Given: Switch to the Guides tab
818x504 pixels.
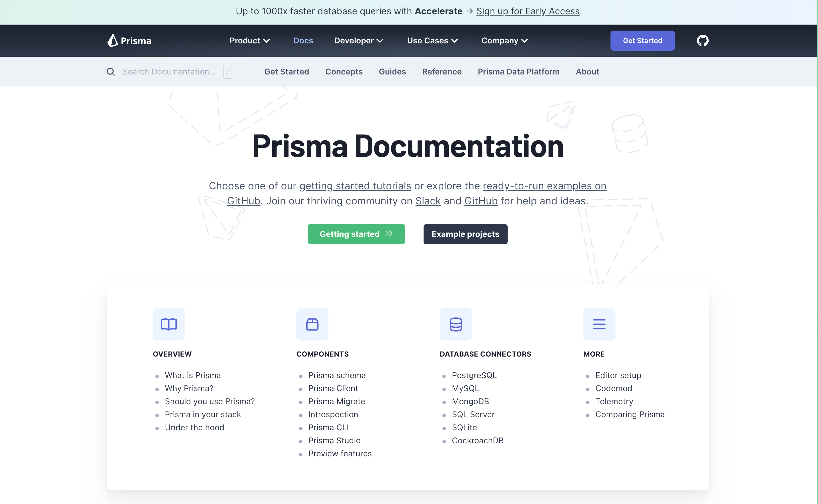Looking at the screenshot, I should point(392,72).
